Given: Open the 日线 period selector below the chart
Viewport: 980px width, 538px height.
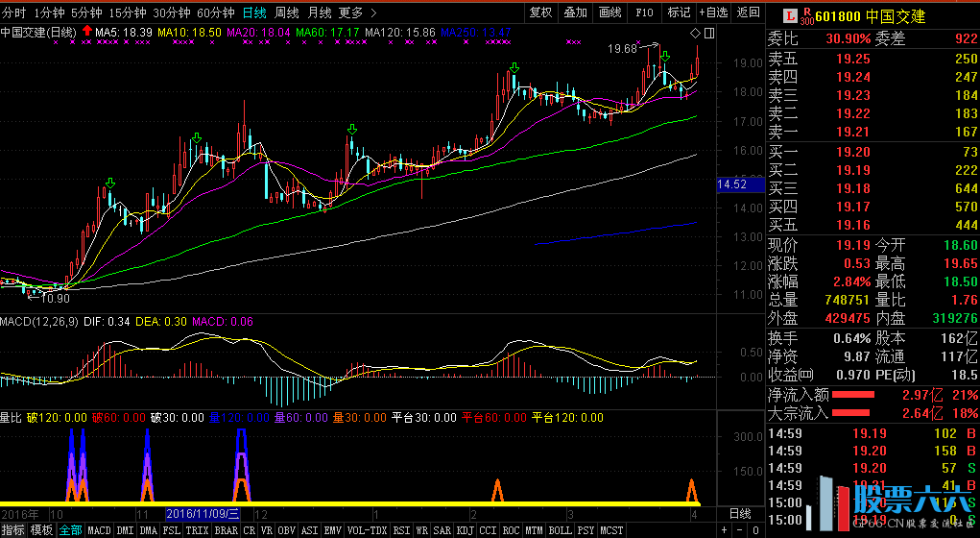Looking at the screenshot, I should [740, 514].
